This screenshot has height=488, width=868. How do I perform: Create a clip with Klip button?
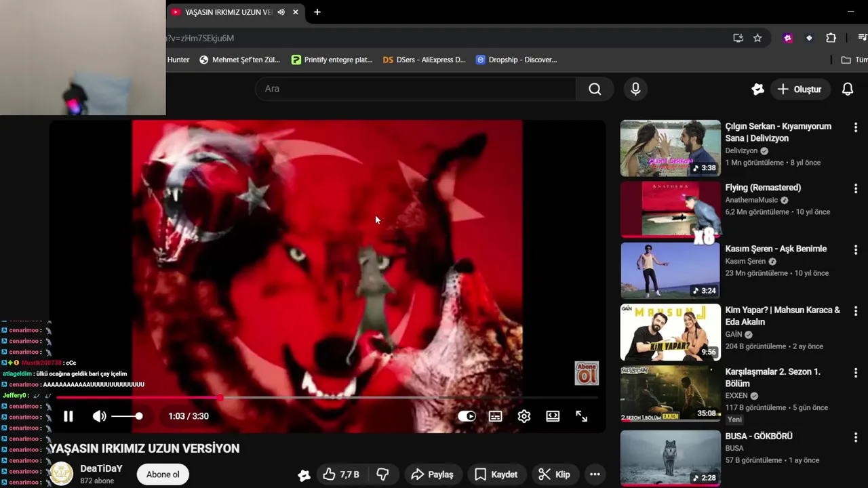click(555, 474)
